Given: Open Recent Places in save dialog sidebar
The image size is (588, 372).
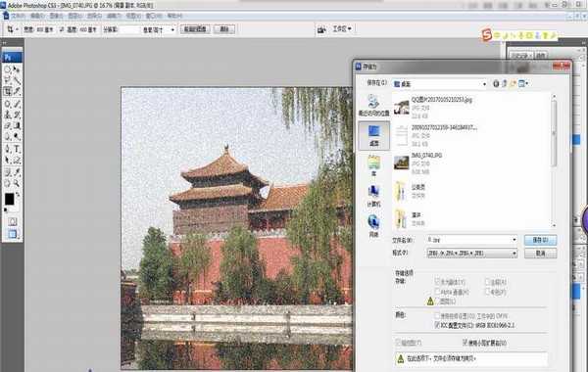Looking at the screenshot, I should tap(373, 105).
